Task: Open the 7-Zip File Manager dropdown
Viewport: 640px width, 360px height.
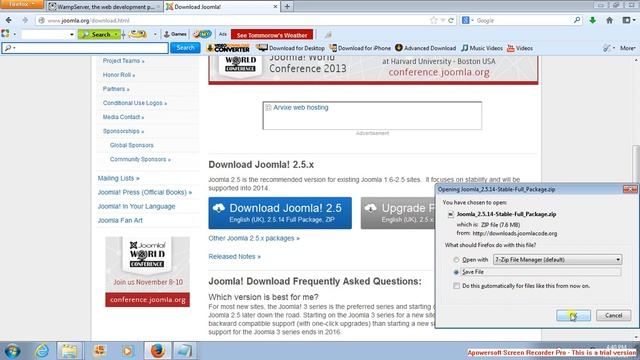Action: pyautogui.click(x=557, y=260)
